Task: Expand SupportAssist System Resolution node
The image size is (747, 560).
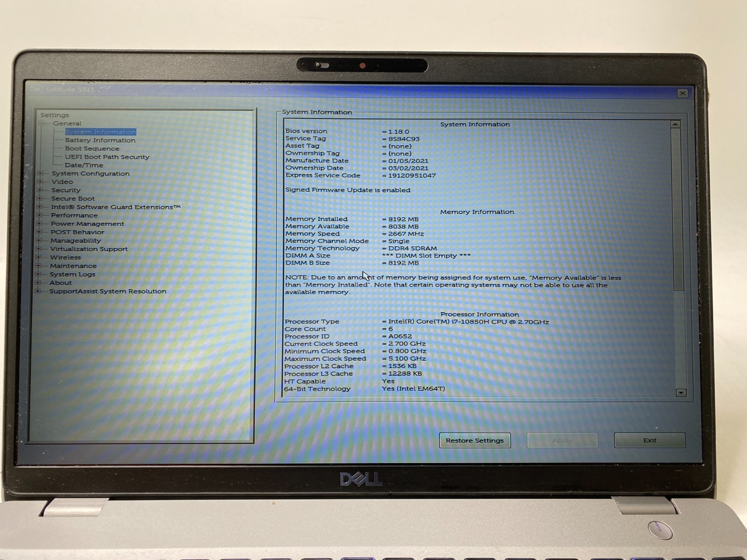Action: point(38,291)
